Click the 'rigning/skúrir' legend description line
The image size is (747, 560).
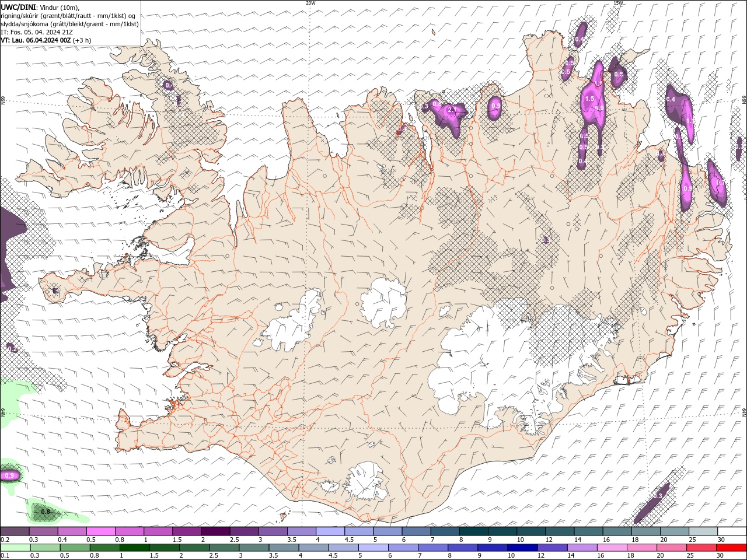tap(68, 16)
